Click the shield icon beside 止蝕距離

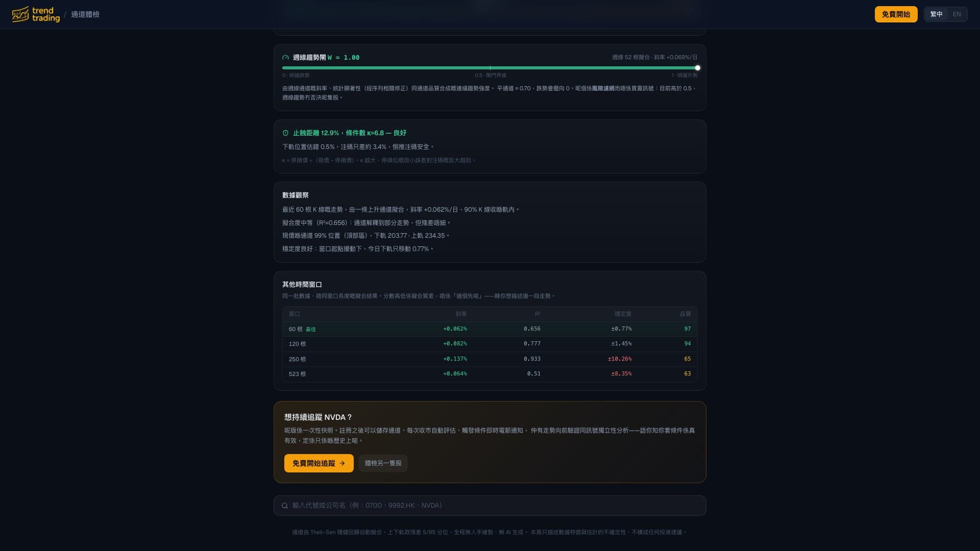coord(285,133)
